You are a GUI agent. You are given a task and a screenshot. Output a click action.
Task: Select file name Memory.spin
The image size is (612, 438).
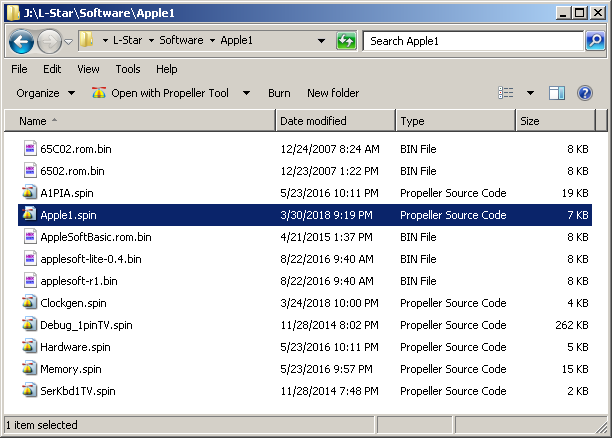pos(71,369)
